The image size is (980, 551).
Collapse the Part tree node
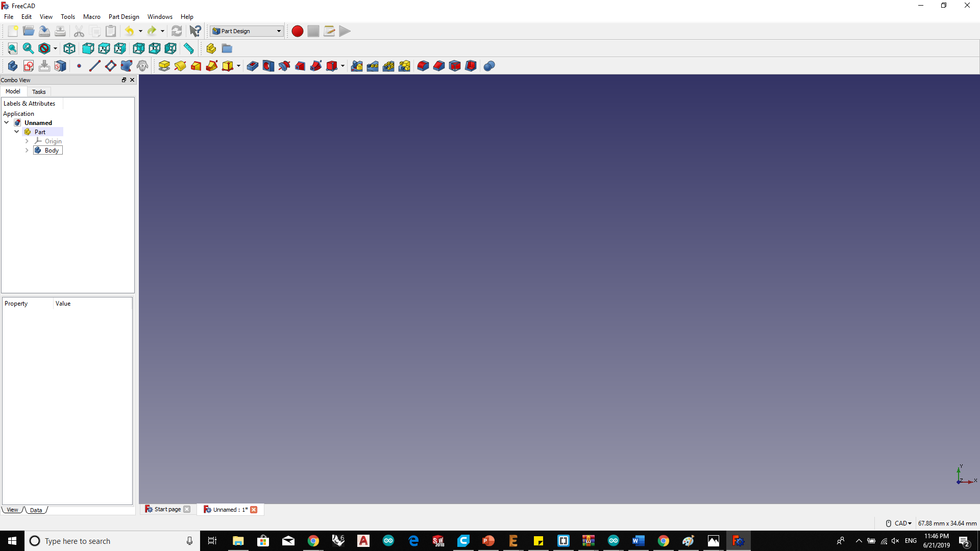tap(17, 132)
